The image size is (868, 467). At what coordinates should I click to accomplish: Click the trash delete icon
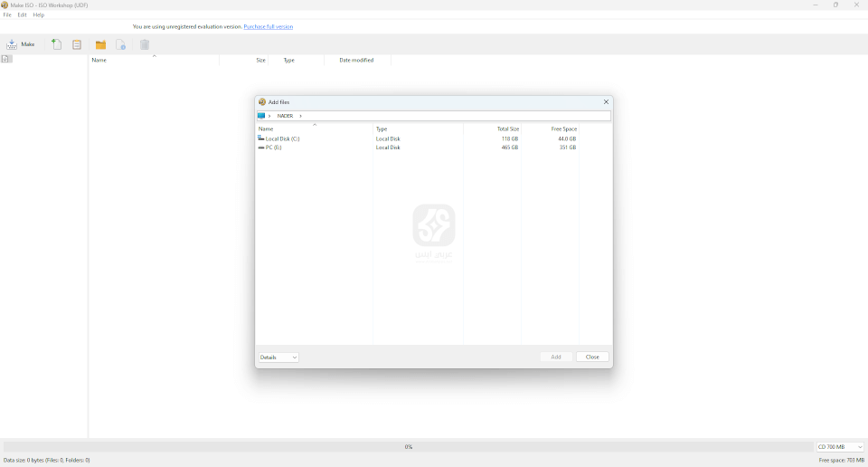coord(145,44)
